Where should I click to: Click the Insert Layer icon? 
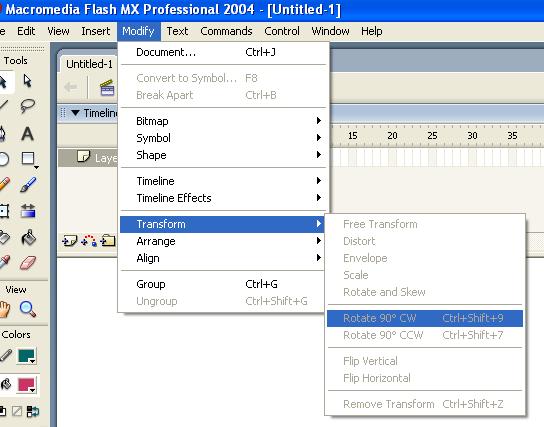point(69,240)
